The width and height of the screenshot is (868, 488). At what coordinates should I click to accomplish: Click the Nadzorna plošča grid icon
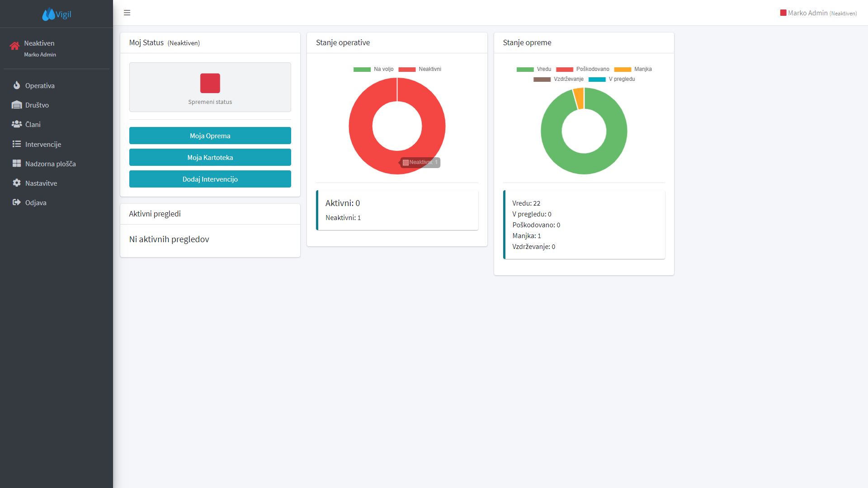pos(17,164)
